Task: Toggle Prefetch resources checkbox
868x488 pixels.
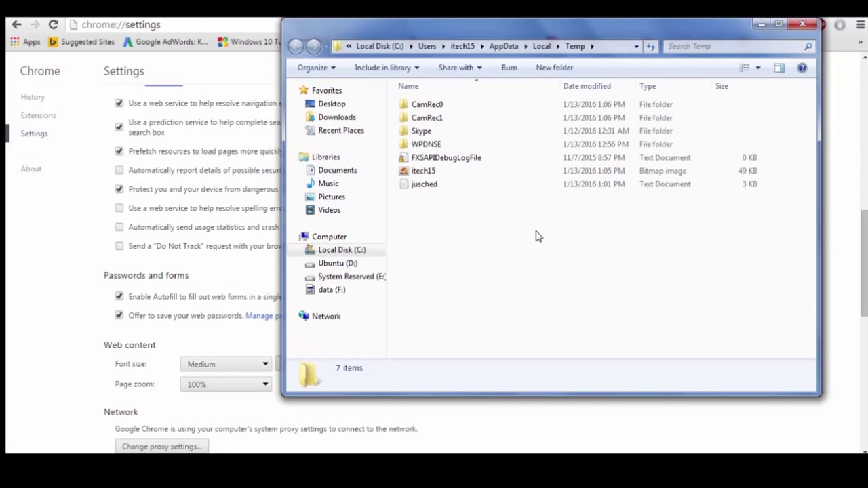Action: coord(119,151)
